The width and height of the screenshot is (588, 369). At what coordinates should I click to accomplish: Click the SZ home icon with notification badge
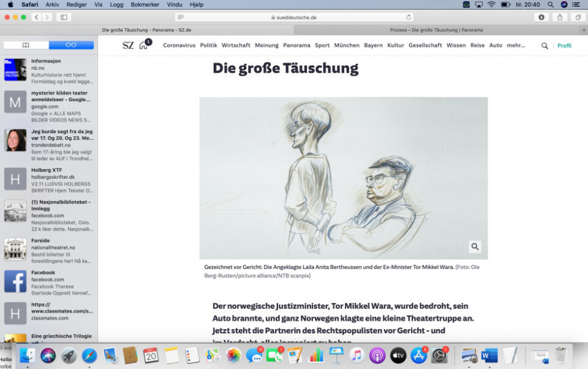click(144, 45)
